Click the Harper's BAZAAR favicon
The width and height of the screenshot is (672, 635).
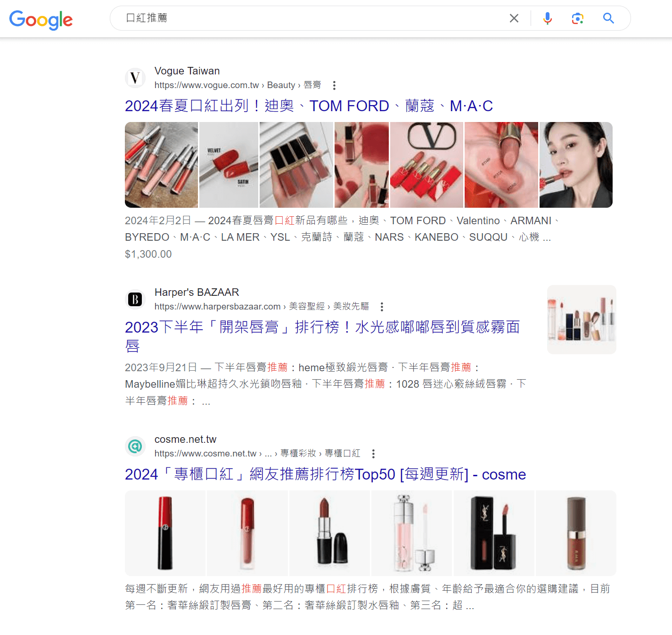coord(135,299)
